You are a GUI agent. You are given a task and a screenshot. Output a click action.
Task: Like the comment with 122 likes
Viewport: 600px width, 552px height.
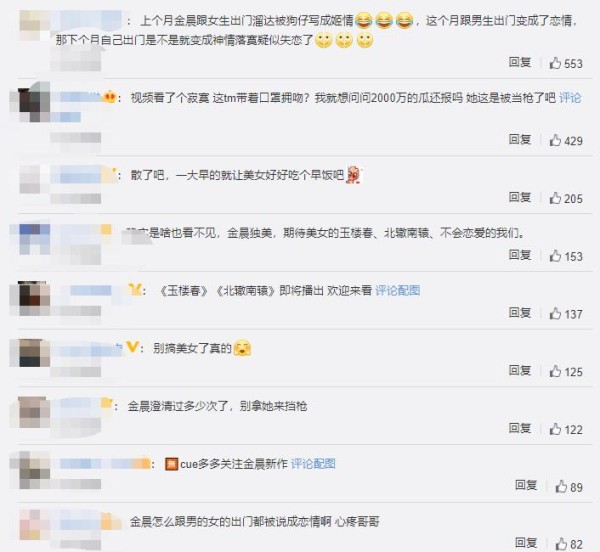555,429
